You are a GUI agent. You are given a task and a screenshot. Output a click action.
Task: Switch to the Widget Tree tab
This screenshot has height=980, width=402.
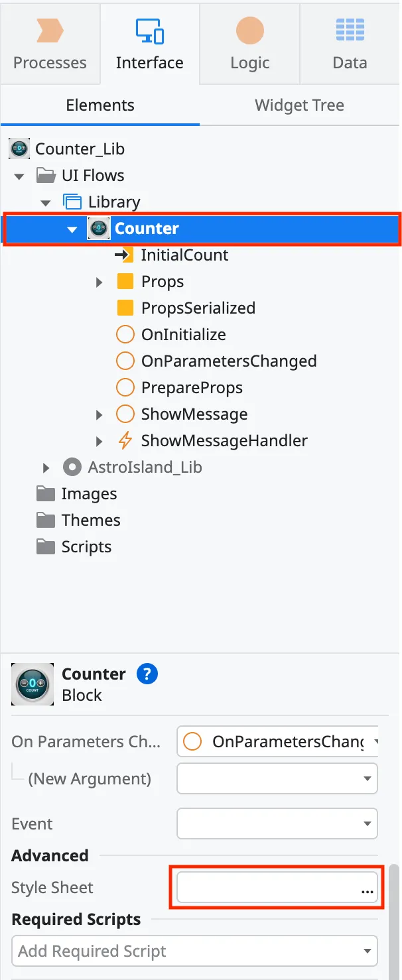[299, 105]
